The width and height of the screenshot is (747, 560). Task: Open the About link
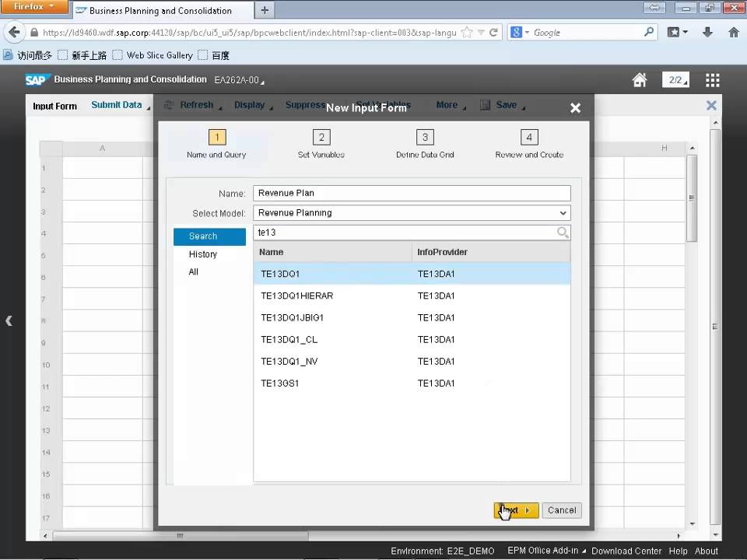706,551
